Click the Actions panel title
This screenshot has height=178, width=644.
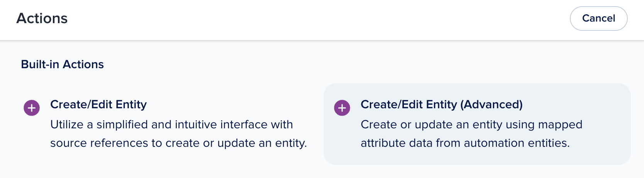[x=42, y=18]
